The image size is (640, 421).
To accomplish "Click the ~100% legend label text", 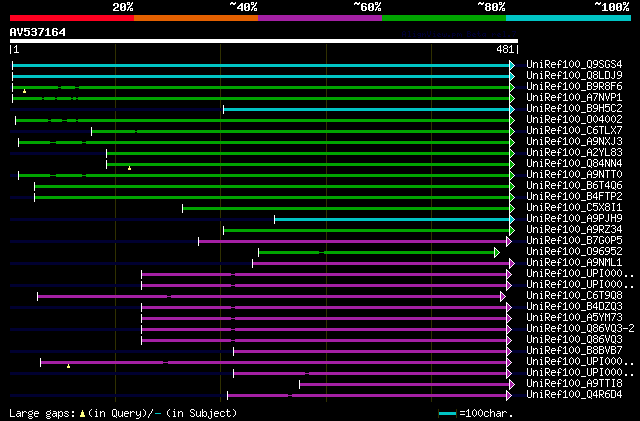I will pos(611,7).
